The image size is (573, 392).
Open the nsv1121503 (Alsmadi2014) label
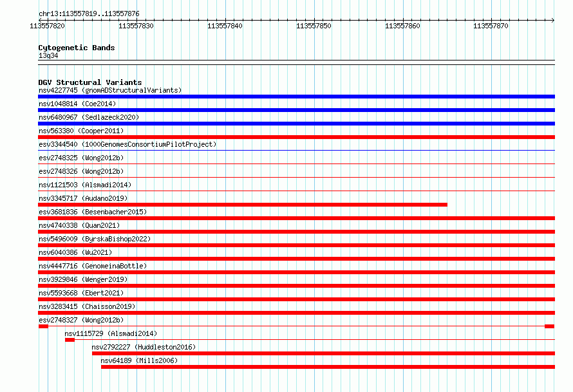tap(85, 185)
